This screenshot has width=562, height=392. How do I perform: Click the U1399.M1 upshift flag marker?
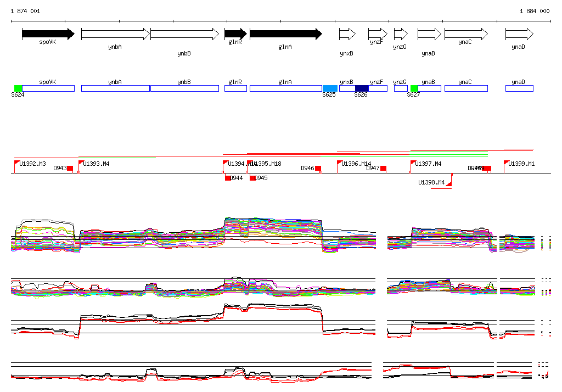coord(507,164)
